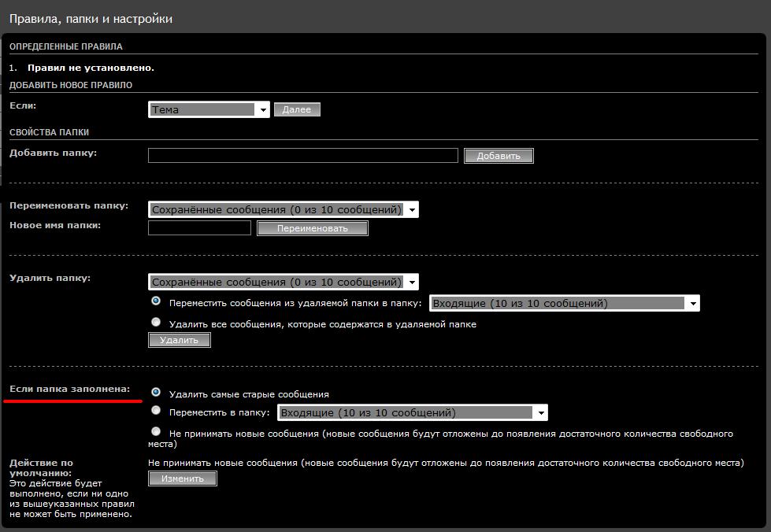
Task: Click the 'Правил не установлено' list entry
Action: [x=91, y=68]
